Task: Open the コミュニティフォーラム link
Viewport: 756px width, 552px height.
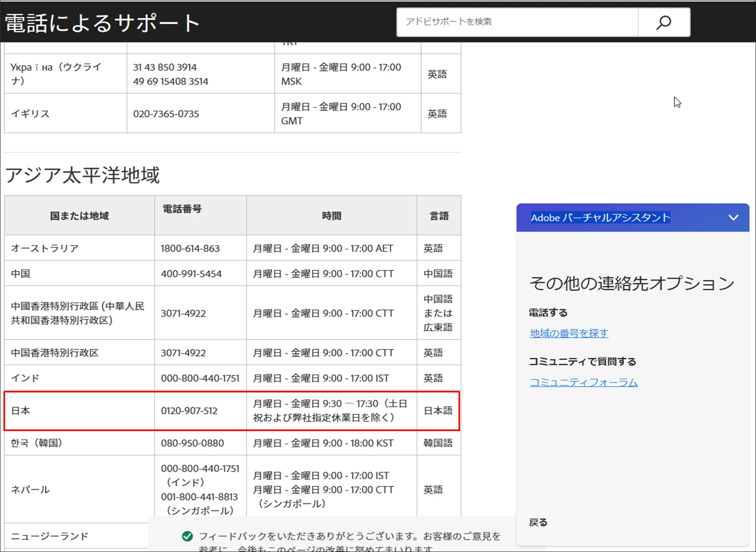Action: coord(584,382)
